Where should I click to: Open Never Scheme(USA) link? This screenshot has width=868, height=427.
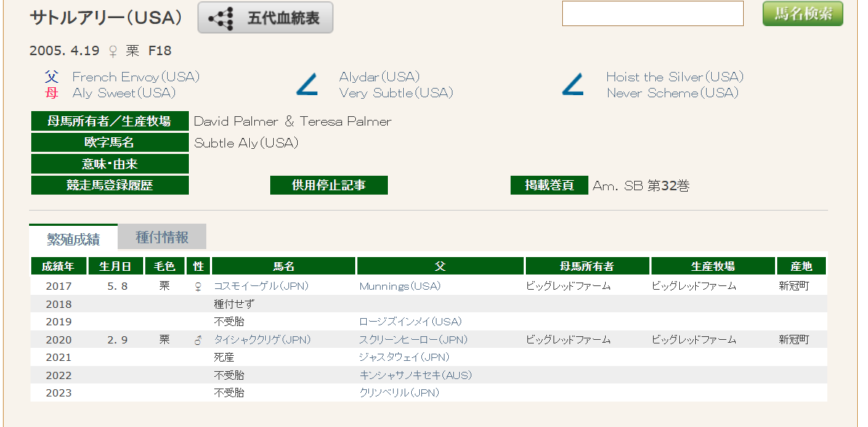pos(673,93)
